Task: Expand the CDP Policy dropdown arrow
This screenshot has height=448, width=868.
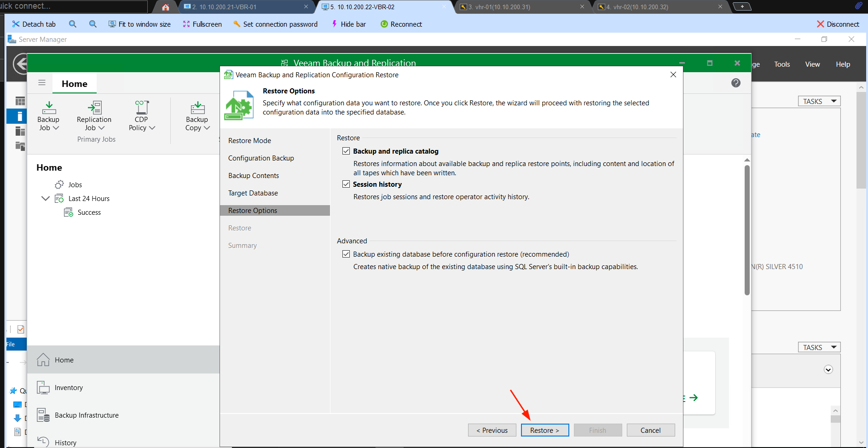Action: (x=152, y=128)
